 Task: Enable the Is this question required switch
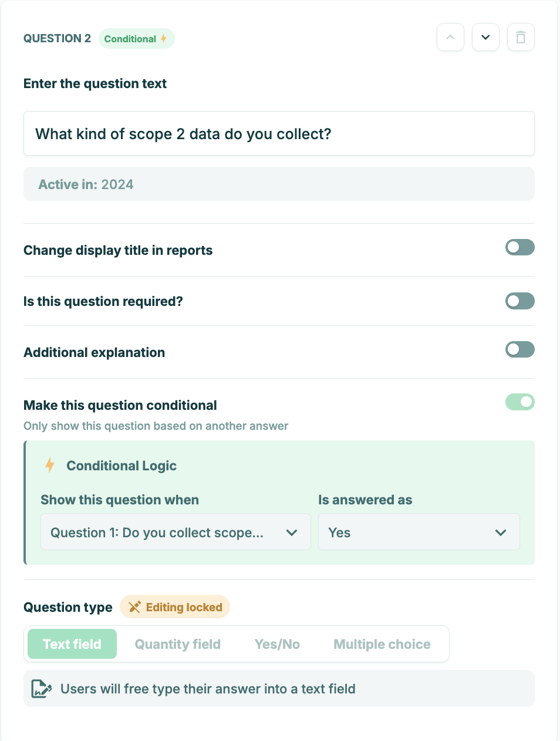[519, 301]
